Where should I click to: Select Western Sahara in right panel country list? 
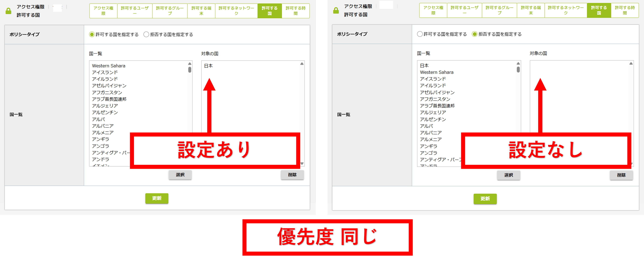click(436, 72)
